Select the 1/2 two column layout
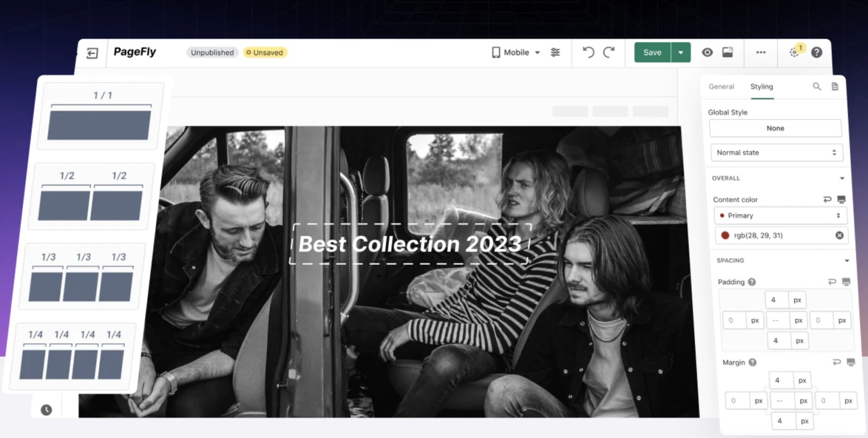This screenshot has width=868, height=438. pos(91,196)
